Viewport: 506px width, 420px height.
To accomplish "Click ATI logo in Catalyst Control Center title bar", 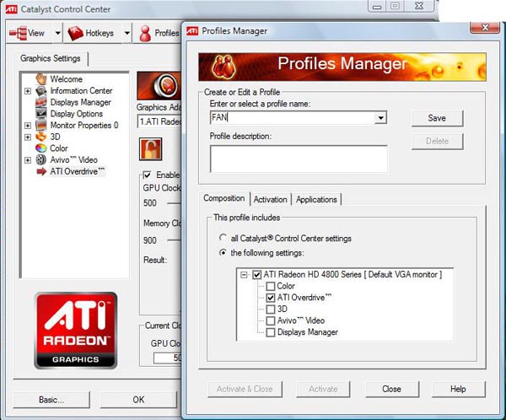I will 12,9.
